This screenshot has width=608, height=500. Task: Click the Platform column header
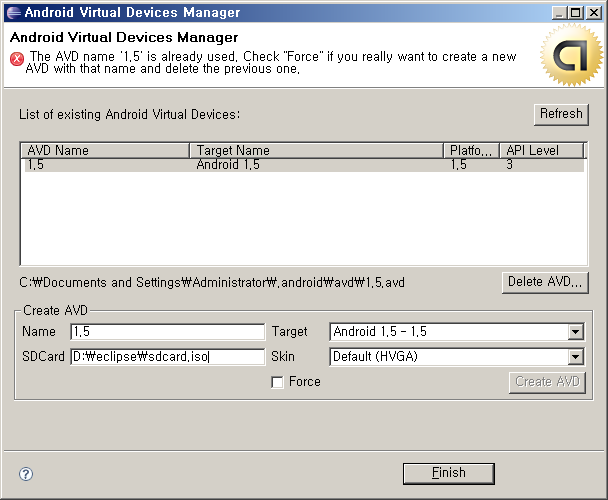(471, 150)
